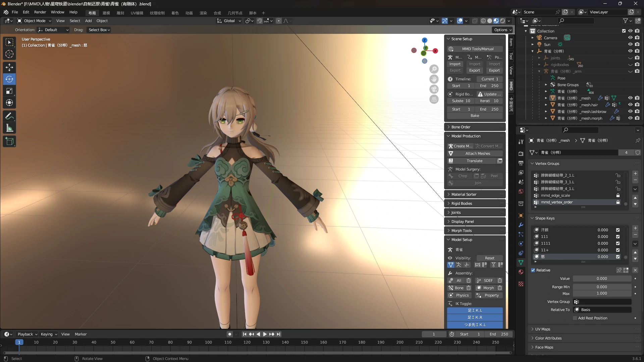Image resolution: width=644 pixels, height=362 pixels.
Task: Expand the Morph Tools panel
Action: [x=475, y=231]
